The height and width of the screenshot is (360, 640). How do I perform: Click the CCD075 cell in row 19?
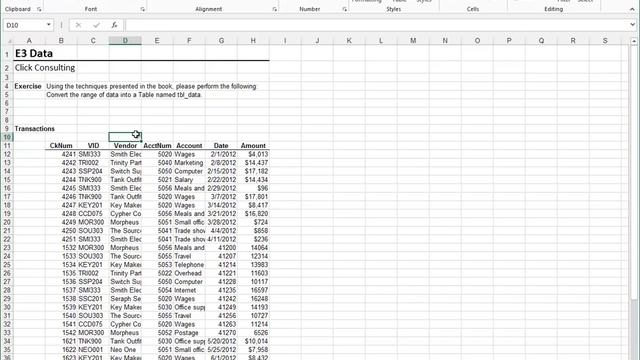pos(93,213)
